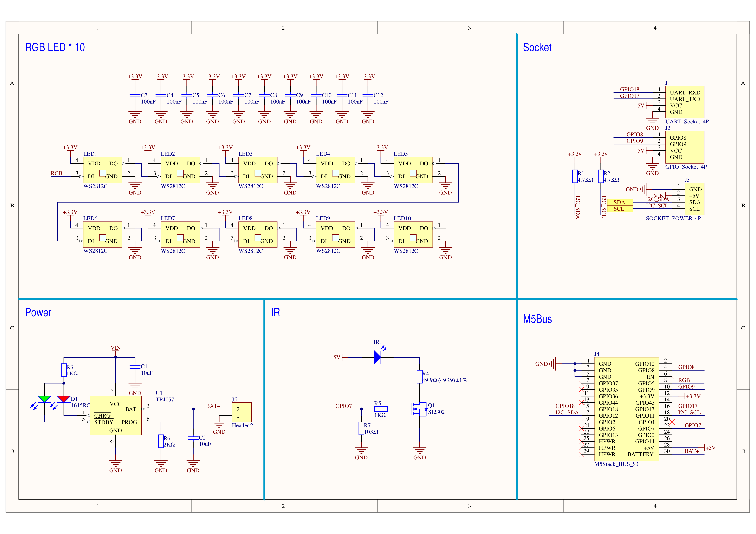
Task: Select capacitor C3 100nF
Action: pyautogui.click(x=135, y=96)
